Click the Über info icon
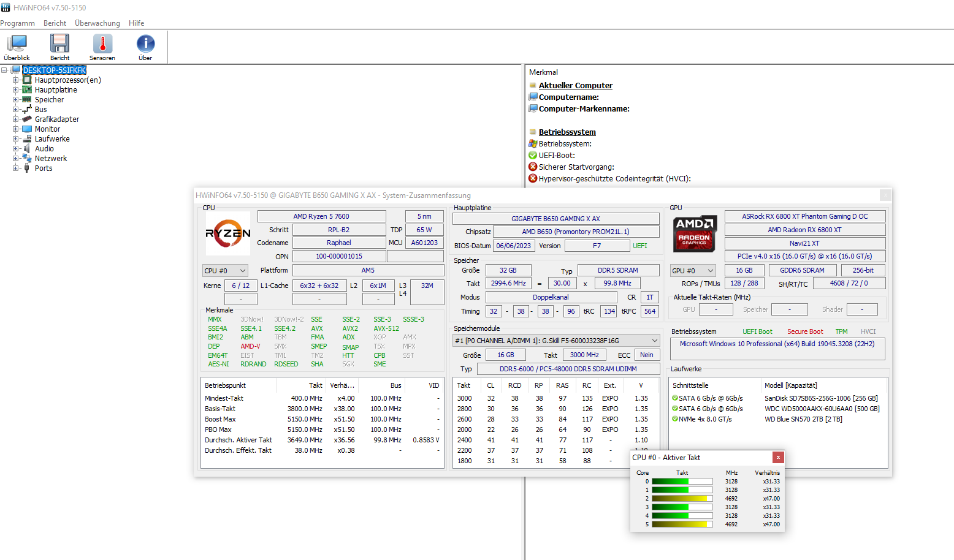The height and width of the screenshot is (560, 954). click(145, 44)
